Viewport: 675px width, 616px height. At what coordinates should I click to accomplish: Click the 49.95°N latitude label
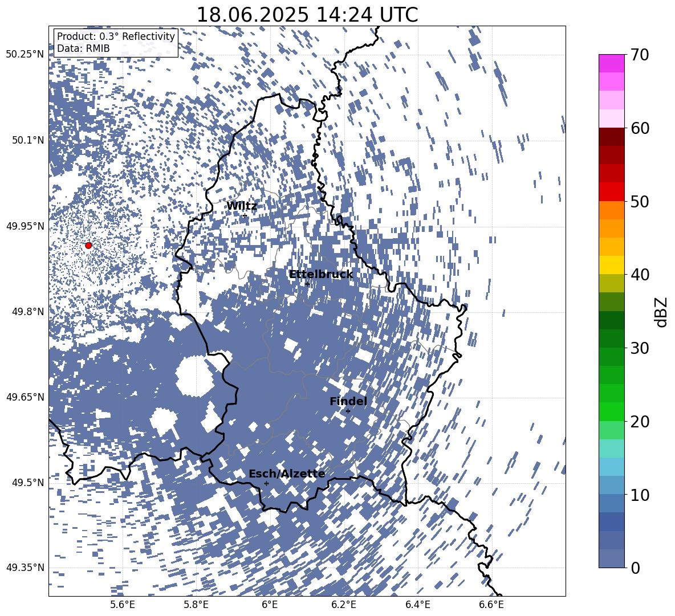click(x=25, y=226)
